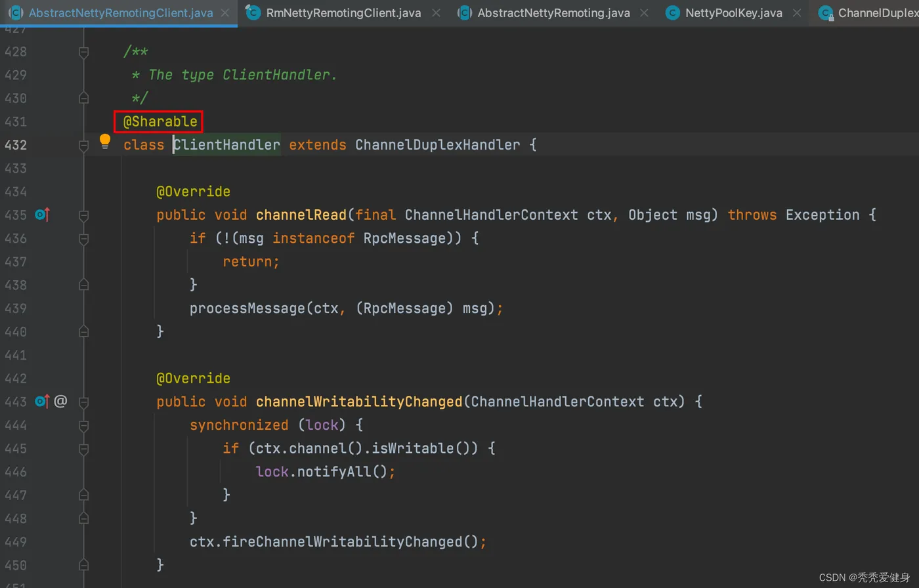Click fold end marker at line 440

click(x=83, y=331)
